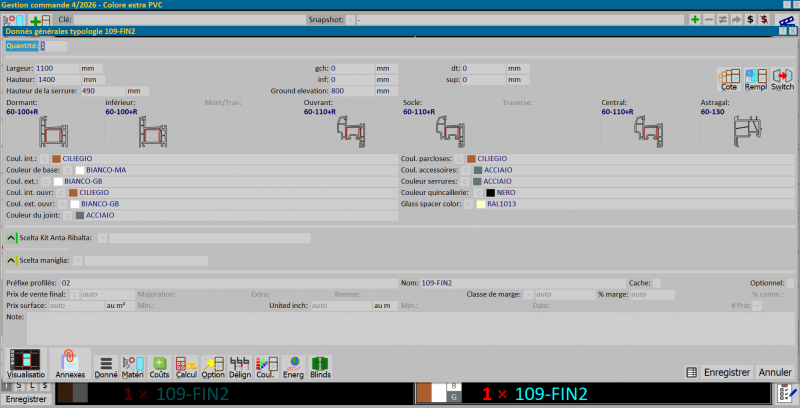The image size is (800, 408).
Task: Click the Ouvrant 60-110+R profile thumbnail
Action: pyautogui.click(x=351, y=132)
